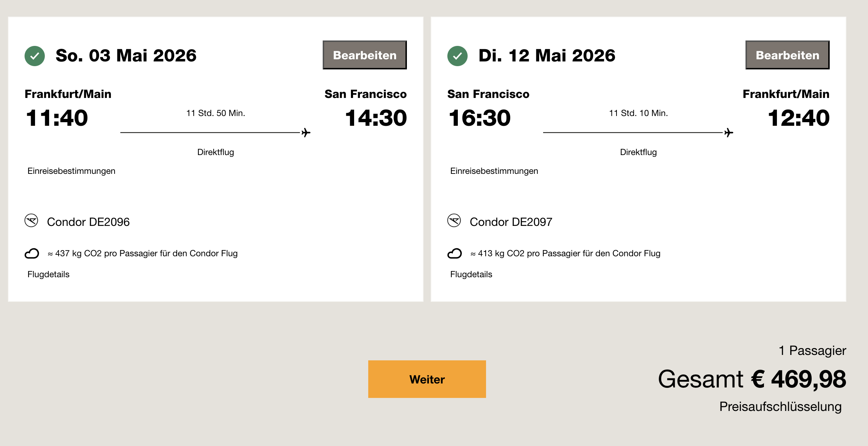
Task: Click the outbound 11 Std. 50 Min. duration label
Action: [216, 113]
